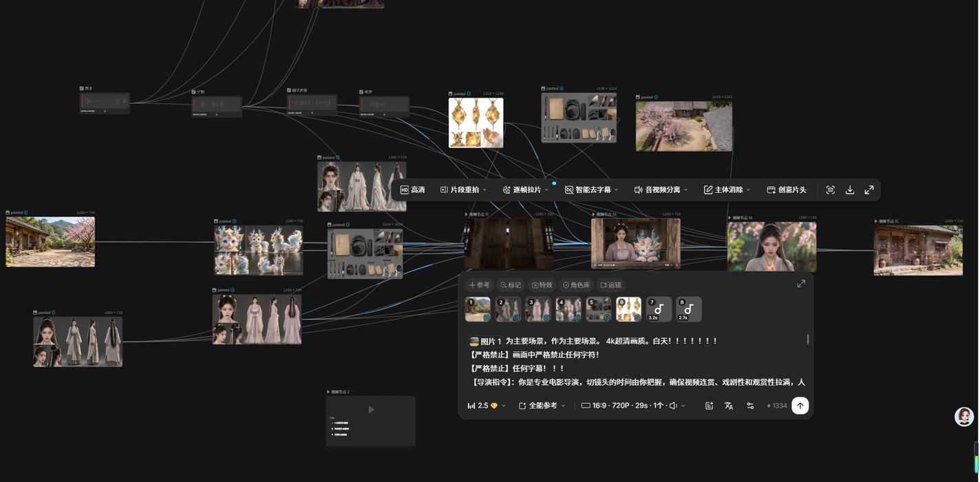This screenshot has width=980, height=482.
Task: Select reference thumbnail number 2
Action: tap(508, 310)
